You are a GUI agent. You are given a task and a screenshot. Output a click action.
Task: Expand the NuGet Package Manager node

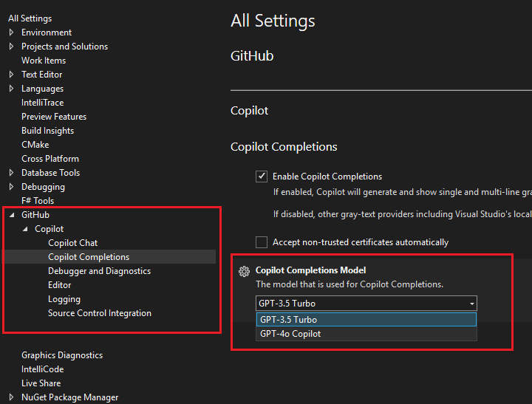(x=11, y=397)
